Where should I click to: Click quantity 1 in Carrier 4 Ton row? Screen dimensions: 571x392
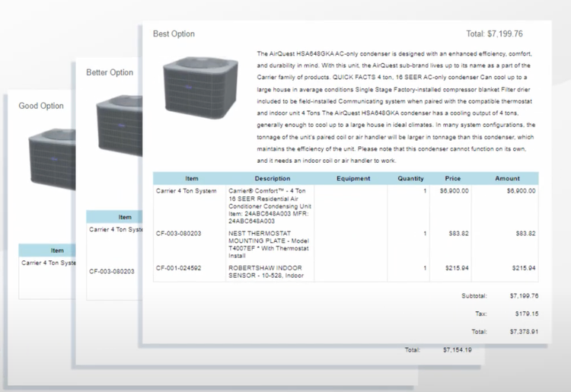coord(425,191)
